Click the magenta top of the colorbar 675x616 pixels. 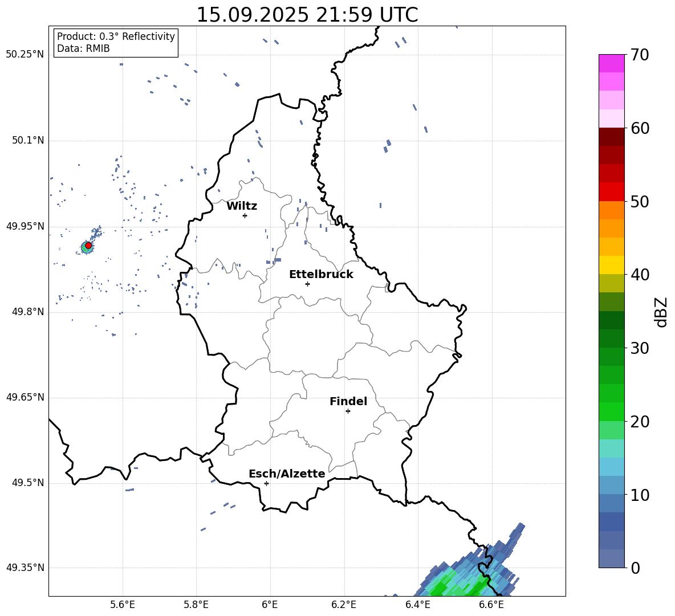point(611,63)
